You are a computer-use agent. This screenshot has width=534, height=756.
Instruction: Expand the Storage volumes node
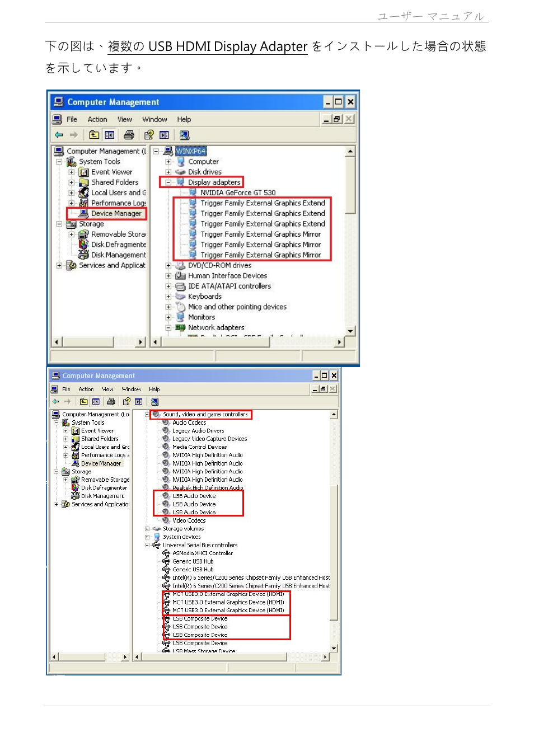(147, 529)
